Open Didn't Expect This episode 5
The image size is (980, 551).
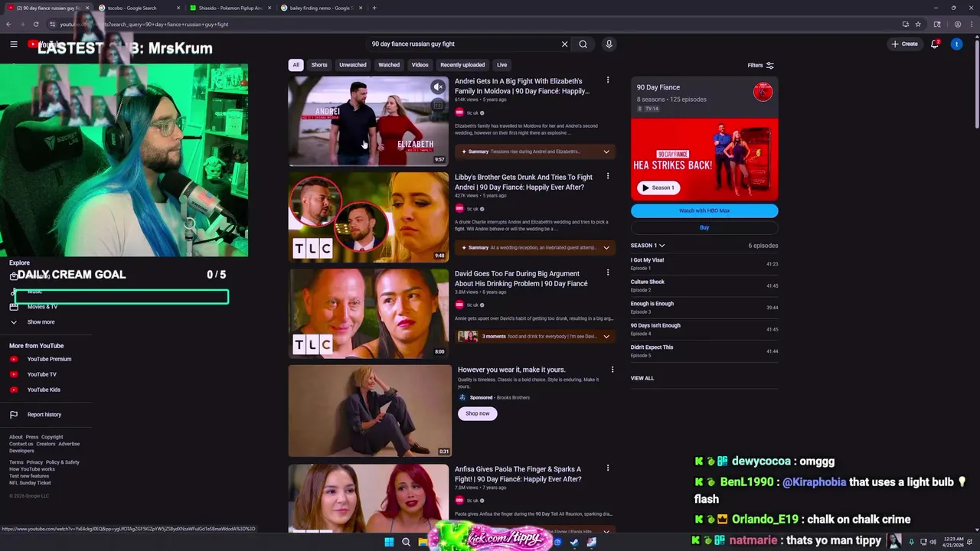coord(704,350)
